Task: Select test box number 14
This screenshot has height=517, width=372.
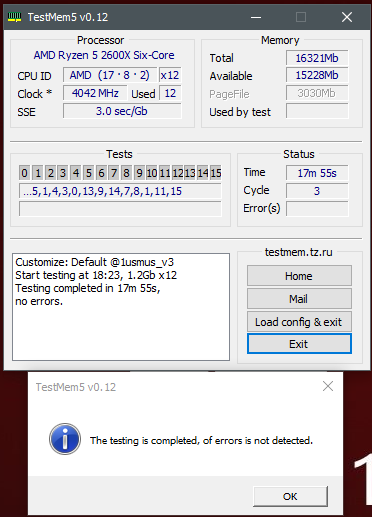Action: click(203, 173)
